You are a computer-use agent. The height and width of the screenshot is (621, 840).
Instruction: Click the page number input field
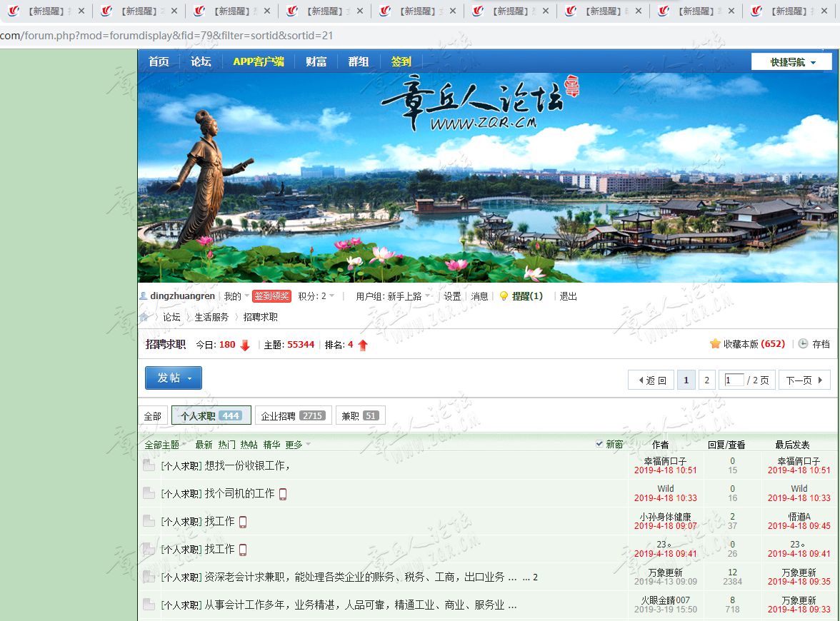pyautogui.click(x=734, y=380)
